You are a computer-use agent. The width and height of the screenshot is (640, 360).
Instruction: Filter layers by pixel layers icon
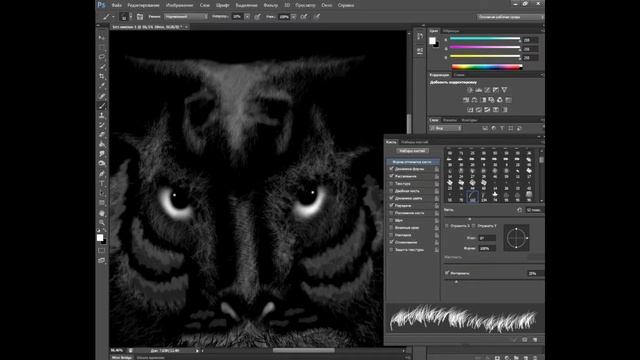point(485,128)
